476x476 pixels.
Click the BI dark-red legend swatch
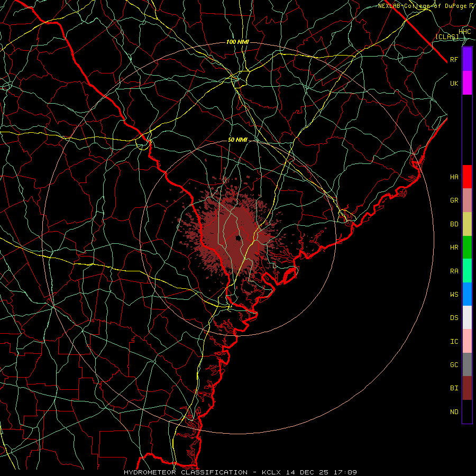[467, 388]
